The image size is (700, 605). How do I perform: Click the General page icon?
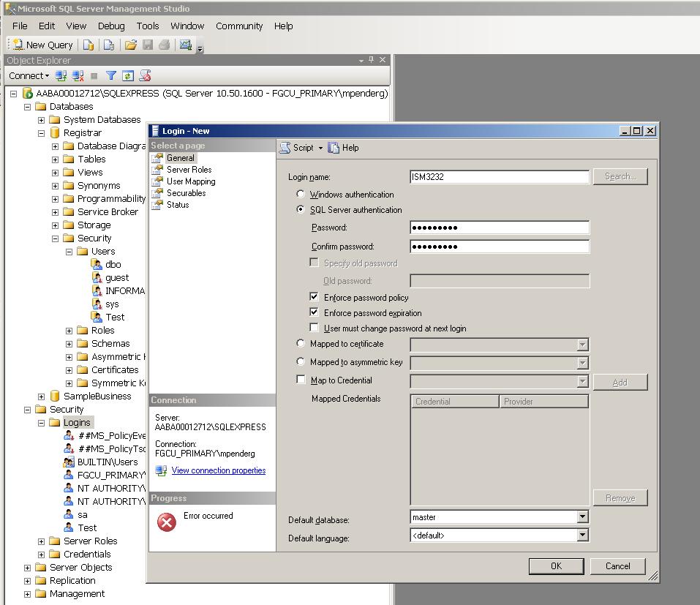coord(157,158)
